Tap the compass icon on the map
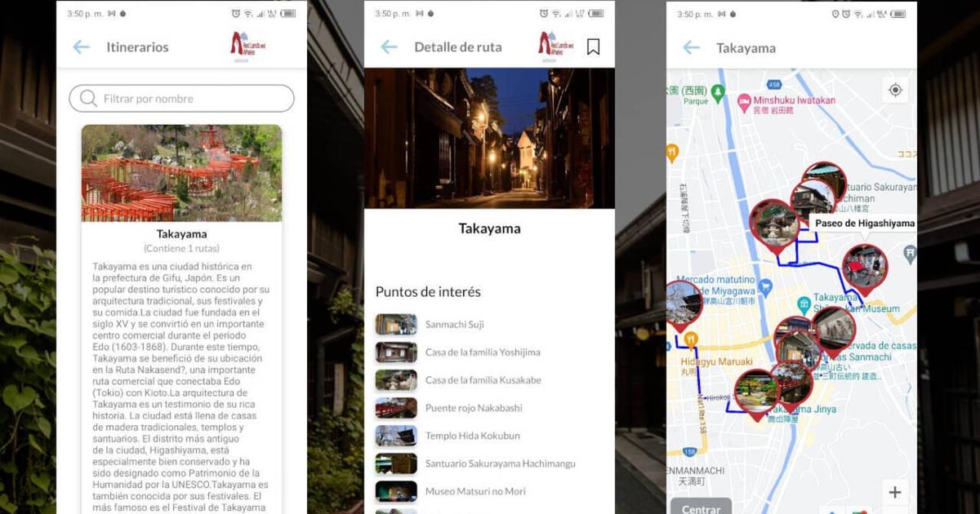Screen dimensions: 980x514 pos(897,90)
